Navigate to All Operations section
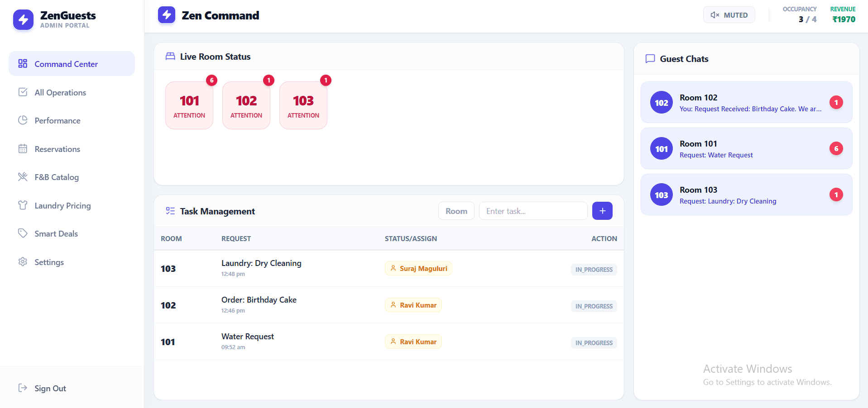This screenshot has width=868, height=408. click(23, 92)
